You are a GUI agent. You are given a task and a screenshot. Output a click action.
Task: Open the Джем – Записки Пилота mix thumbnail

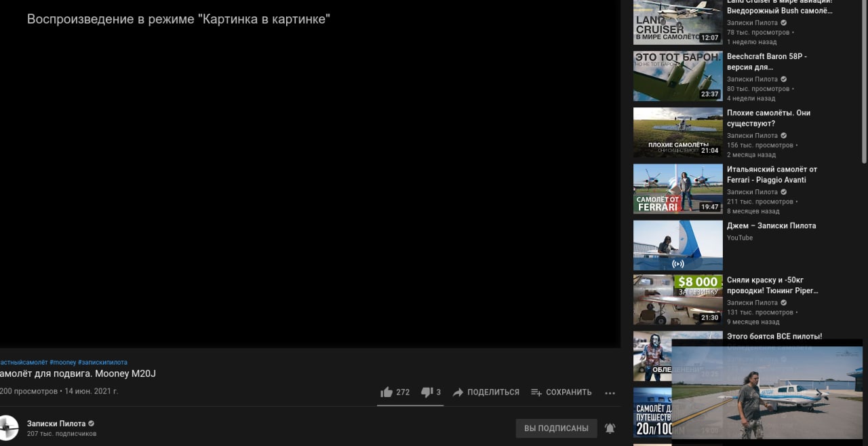click(x=678, y=245)
